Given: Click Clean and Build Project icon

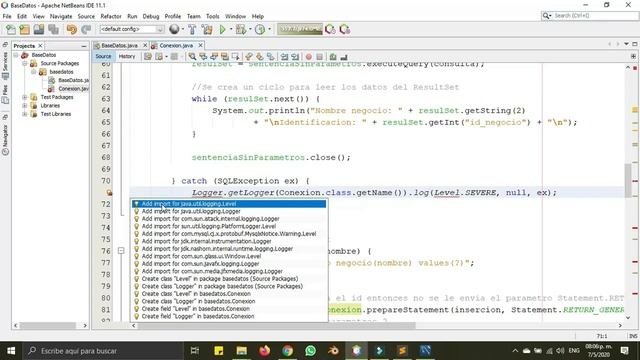Looking at the screenshot, I should coord(207,29).
